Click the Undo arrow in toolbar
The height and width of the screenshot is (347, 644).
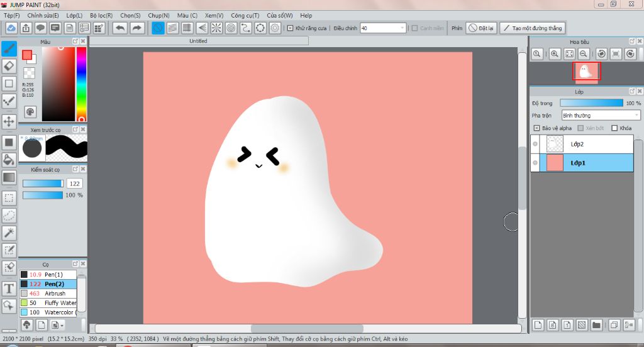point(119,28)
